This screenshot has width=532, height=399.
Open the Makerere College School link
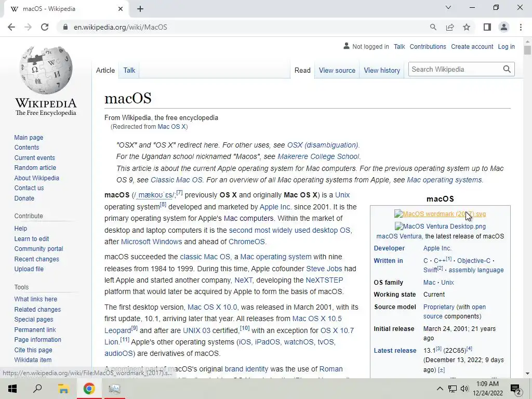(318, 157)
